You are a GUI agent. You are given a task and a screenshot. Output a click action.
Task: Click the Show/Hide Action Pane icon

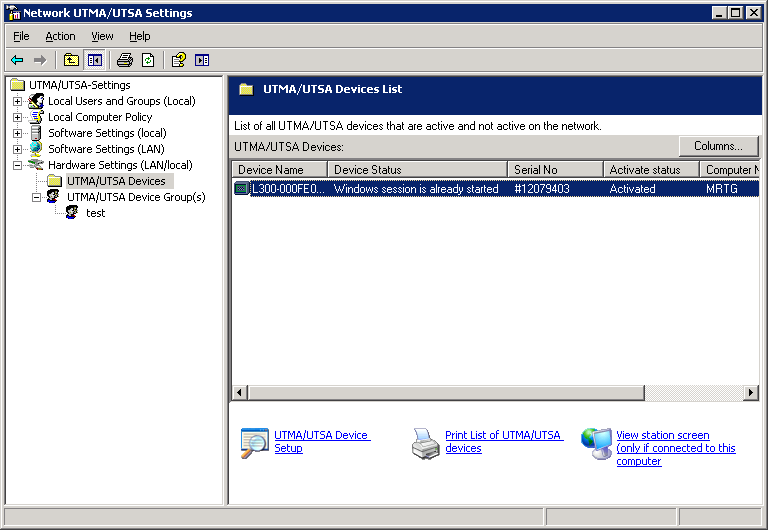point(202,60)
